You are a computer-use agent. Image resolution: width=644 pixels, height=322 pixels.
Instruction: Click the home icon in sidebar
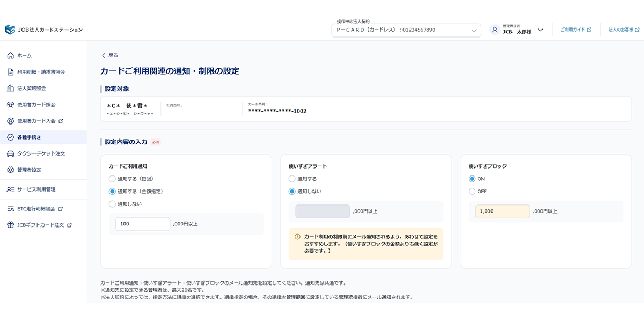(x=10, y=55)
